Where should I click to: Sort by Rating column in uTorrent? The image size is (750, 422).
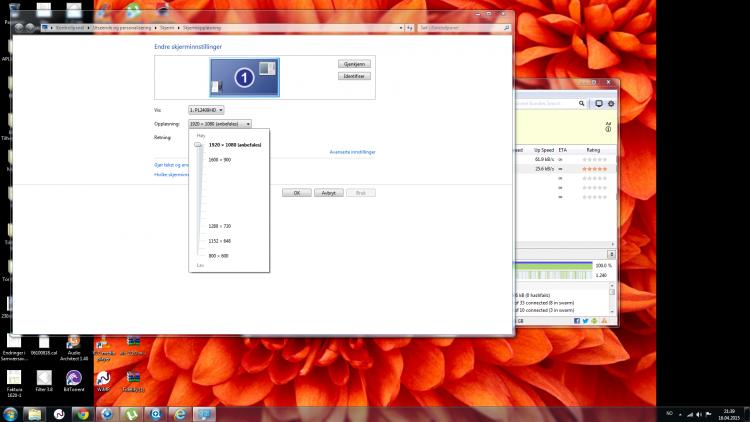point(593,150)
